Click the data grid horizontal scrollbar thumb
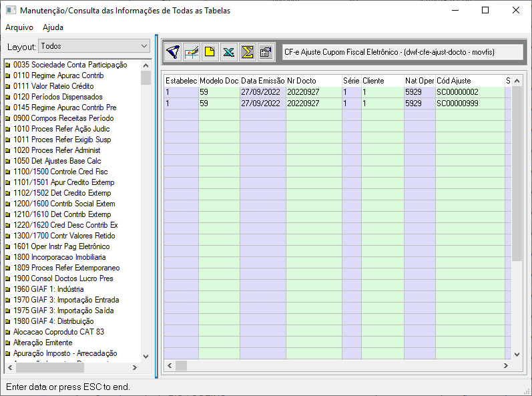The height and width of the screenshot is (396, 532). (x=181, y=365)
